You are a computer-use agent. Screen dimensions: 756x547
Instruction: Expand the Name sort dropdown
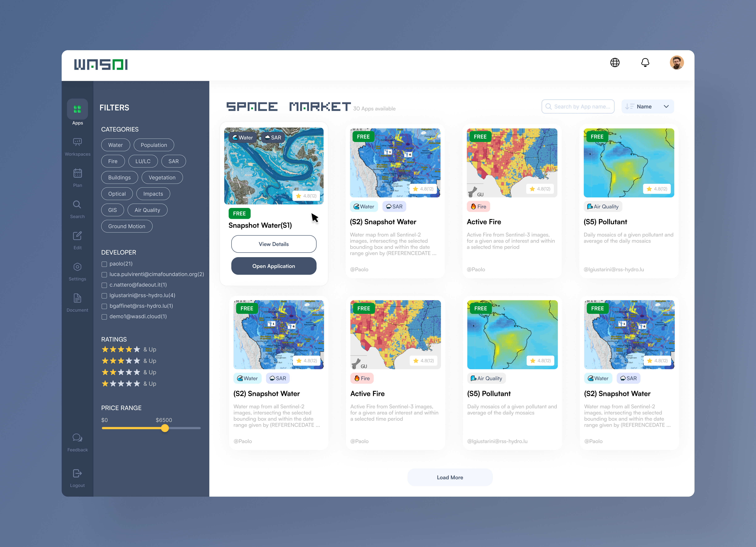click(x=647, y=107)
